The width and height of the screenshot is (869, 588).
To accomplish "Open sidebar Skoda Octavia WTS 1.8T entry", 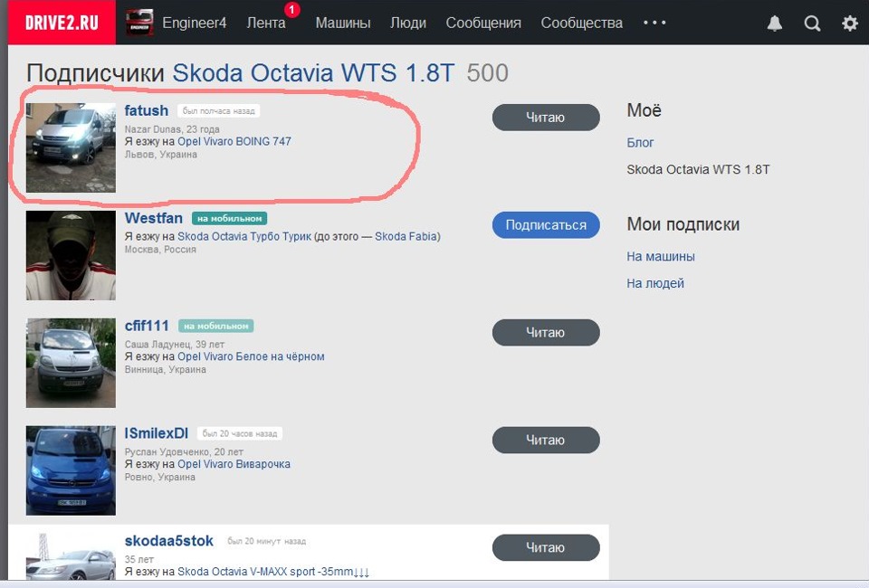I will [698, 169].
